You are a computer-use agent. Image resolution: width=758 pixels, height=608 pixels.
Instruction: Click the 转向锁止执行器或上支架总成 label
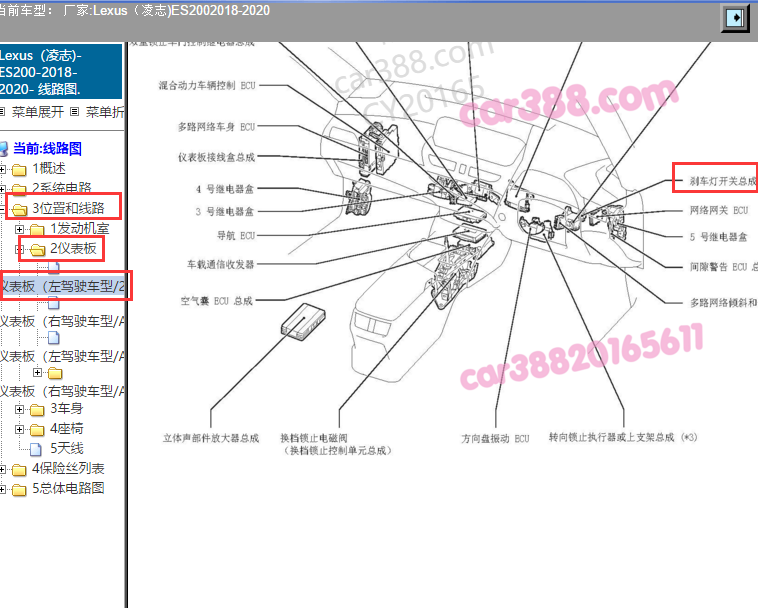coord(623,437)
